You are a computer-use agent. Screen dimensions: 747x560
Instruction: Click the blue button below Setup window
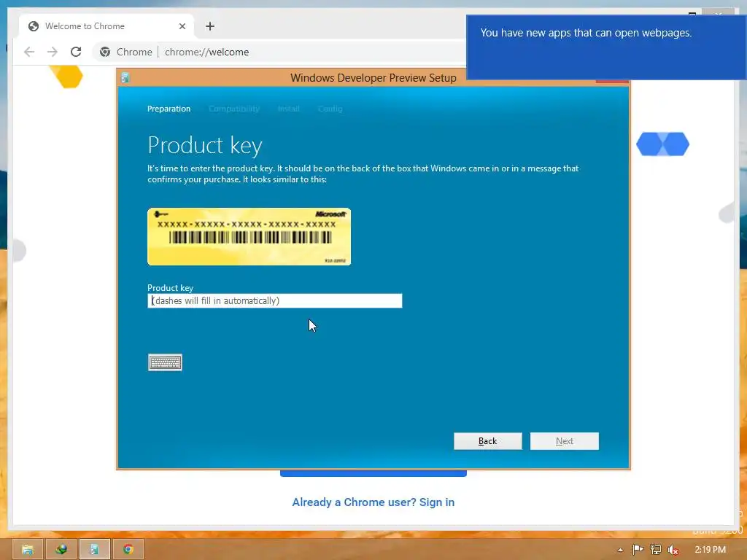(x=373, y=473)
